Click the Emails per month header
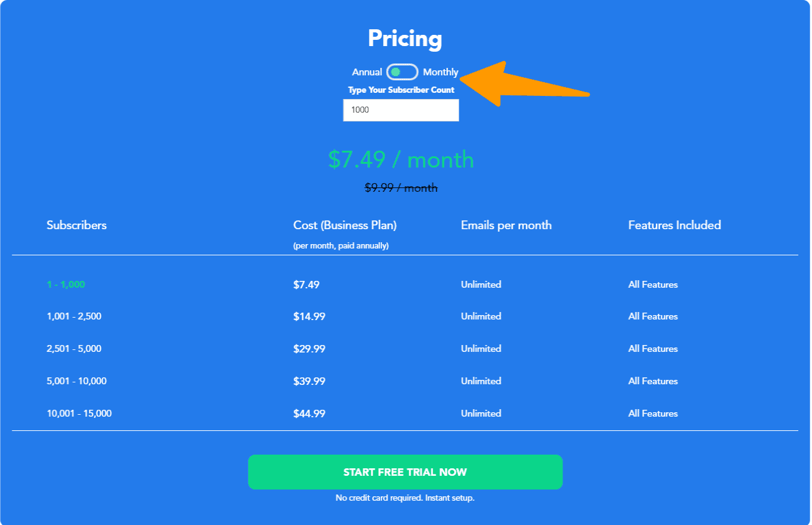 [506, 225]
